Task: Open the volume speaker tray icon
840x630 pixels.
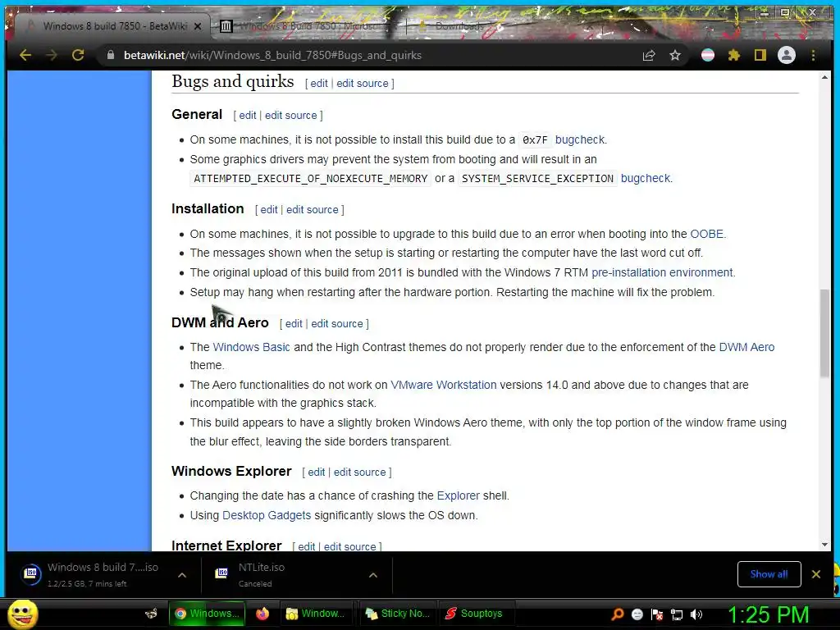Action: pos(696,614)
